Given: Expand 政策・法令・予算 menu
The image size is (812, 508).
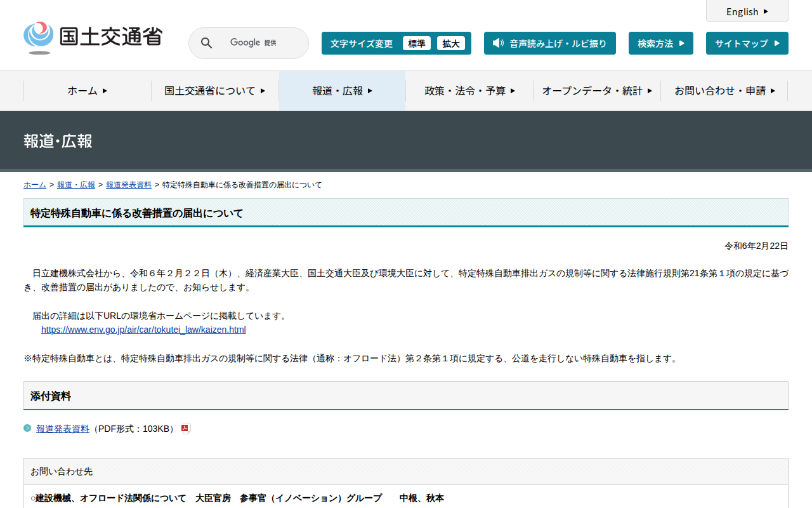Looking at the screenshot, I should [x=469, y=91].
